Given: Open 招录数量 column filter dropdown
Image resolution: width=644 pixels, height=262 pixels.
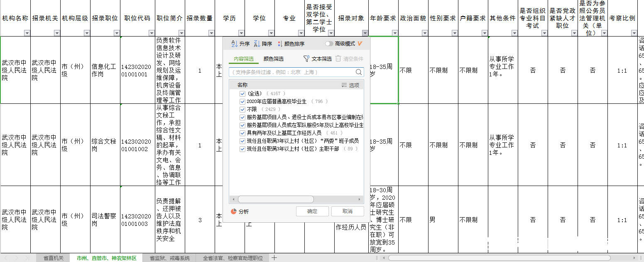Looking at the screenshot, I should tap(211, 33).
